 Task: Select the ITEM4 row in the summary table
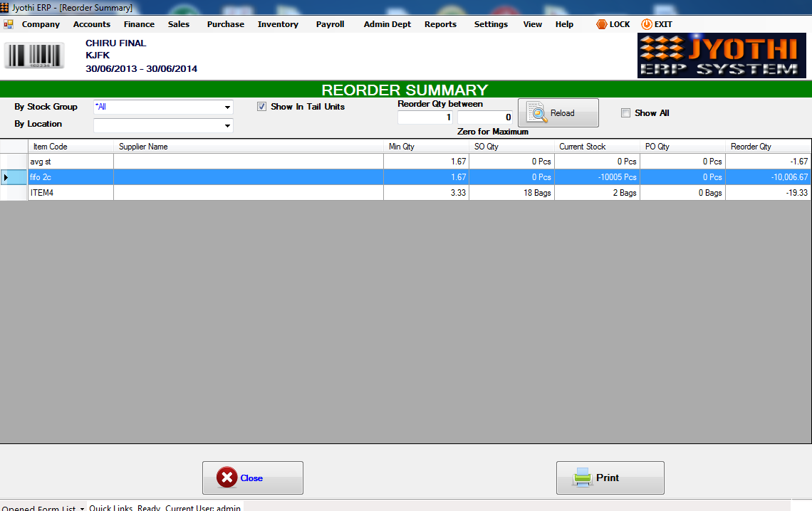(71, 193)
